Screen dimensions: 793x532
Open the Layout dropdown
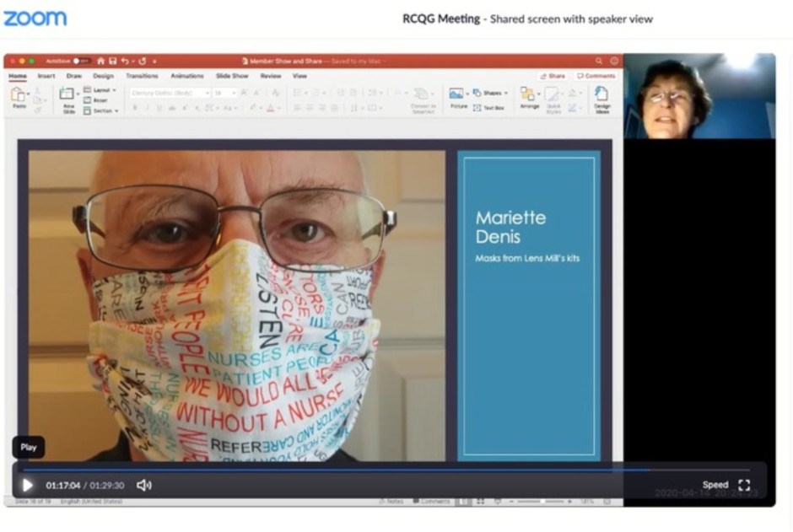100,90
